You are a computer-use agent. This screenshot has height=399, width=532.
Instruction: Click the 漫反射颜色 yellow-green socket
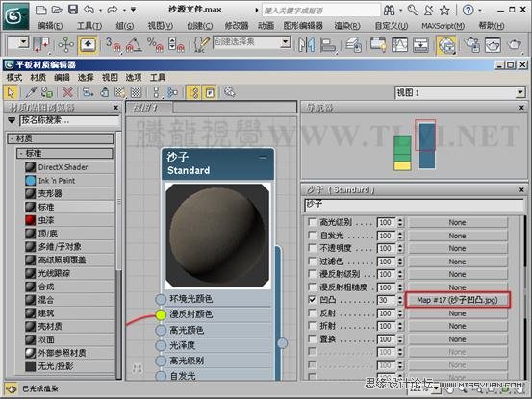click(x=161, y=314)
